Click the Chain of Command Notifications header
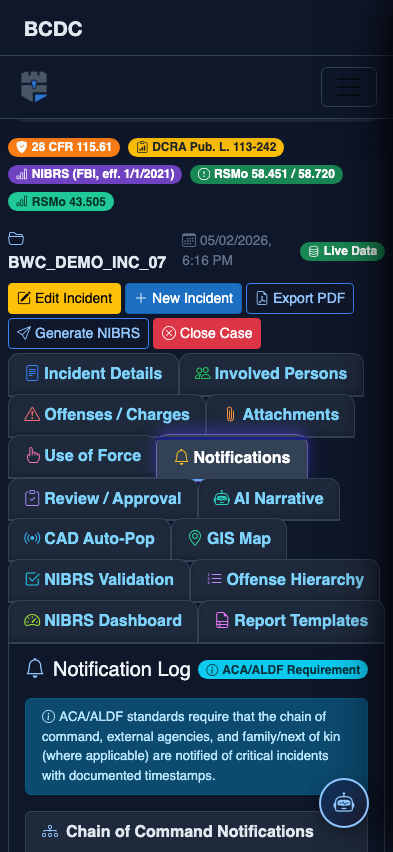The image size is (393, 852). (190, 832)
